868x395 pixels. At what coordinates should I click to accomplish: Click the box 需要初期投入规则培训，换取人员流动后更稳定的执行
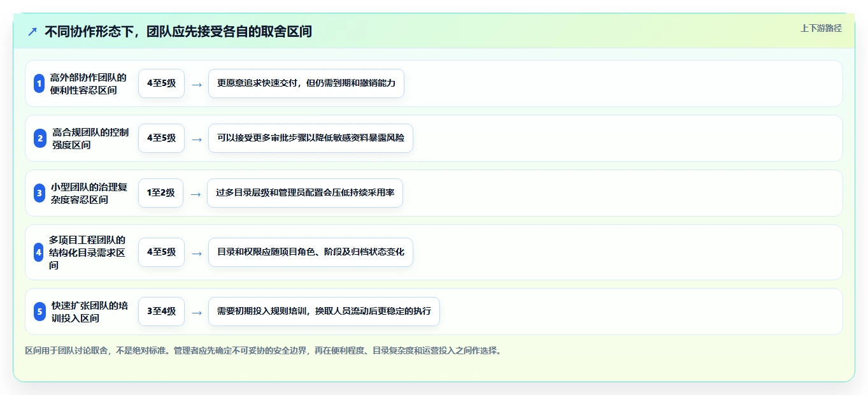coord(324,312)
